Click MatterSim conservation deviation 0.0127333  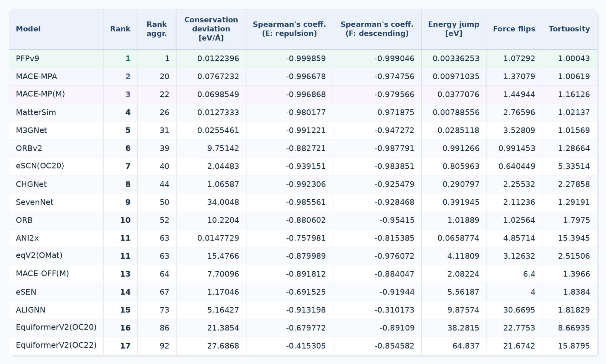[x=218, y=112]
